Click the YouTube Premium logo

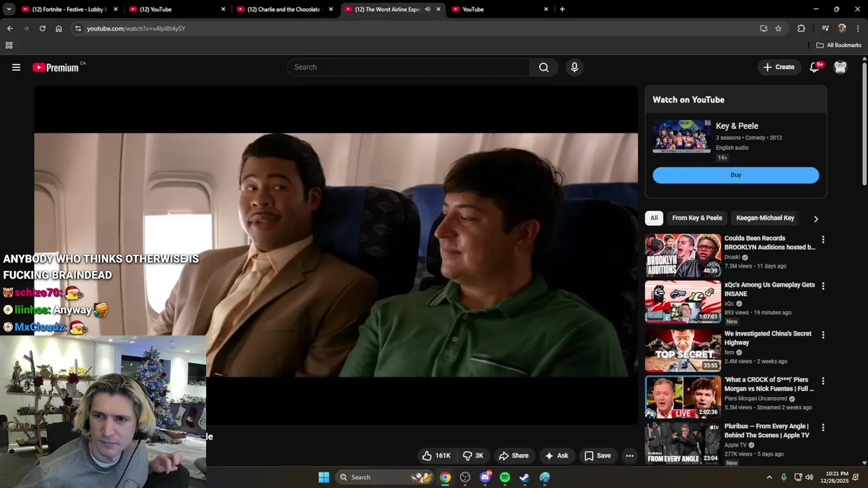point(56,67)
